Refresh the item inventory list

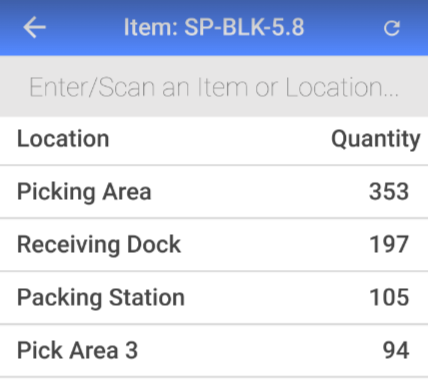point(392,28)
